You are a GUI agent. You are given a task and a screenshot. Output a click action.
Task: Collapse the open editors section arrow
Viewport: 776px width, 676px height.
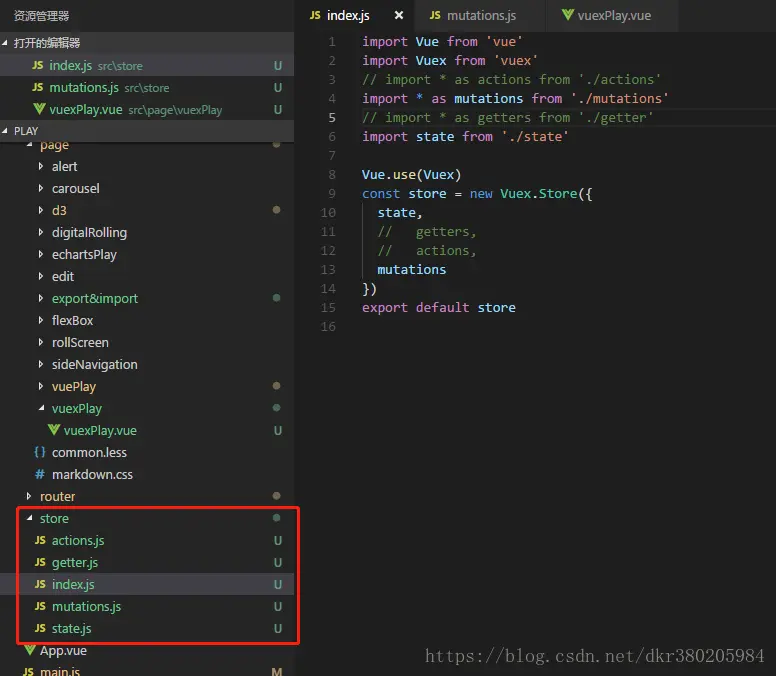pyautogui.click(x=5, y=43)
